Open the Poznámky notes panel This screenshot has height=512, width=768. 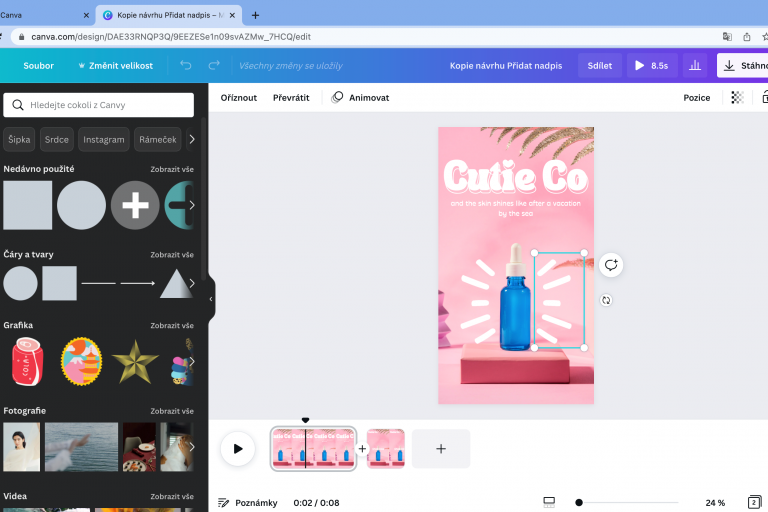(247, 503)
